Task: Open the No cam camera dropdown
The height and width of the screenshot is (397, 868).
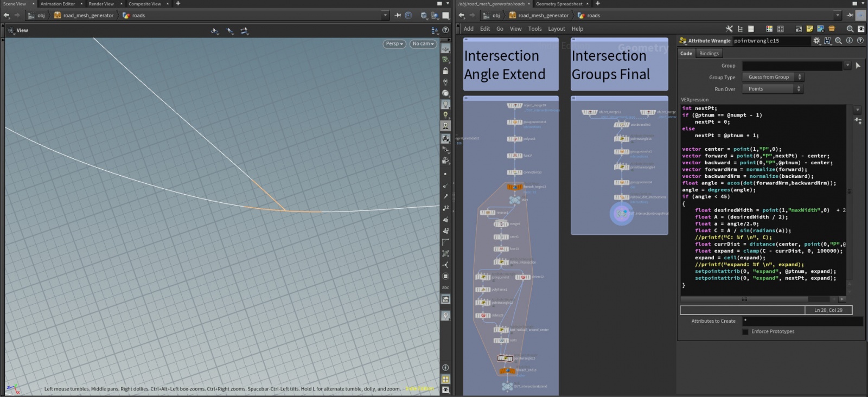Action: [x=423, y=44]
